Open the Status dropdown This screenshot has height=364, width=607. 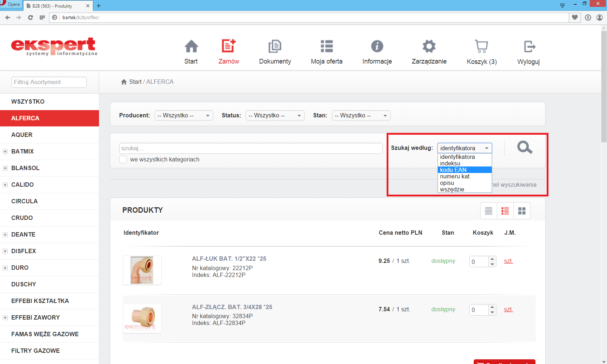tap(275, 116)
